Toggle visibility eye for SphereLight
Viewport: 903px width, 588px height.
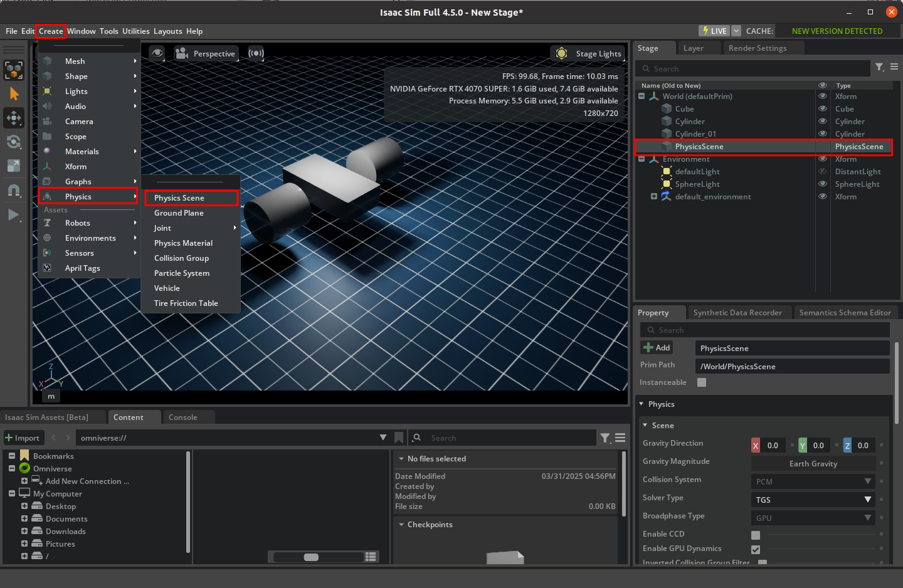pos(823,184)
